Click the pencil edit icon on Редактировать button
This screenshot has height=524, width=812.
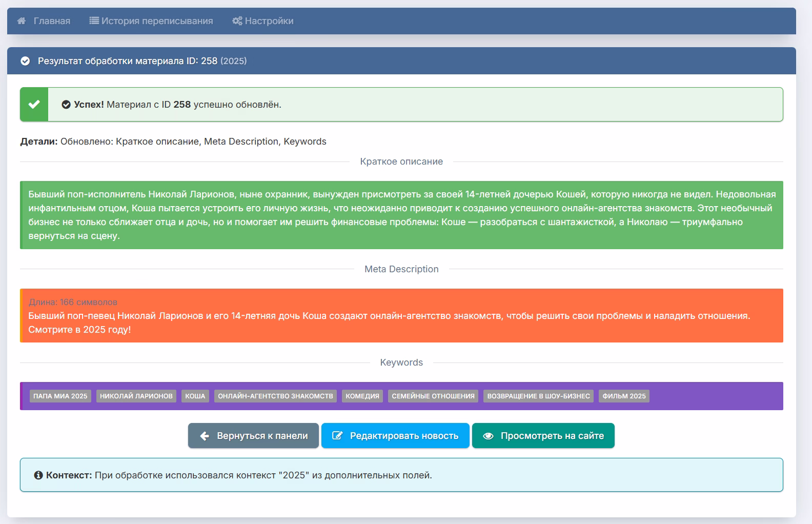[x=337, y=436]
